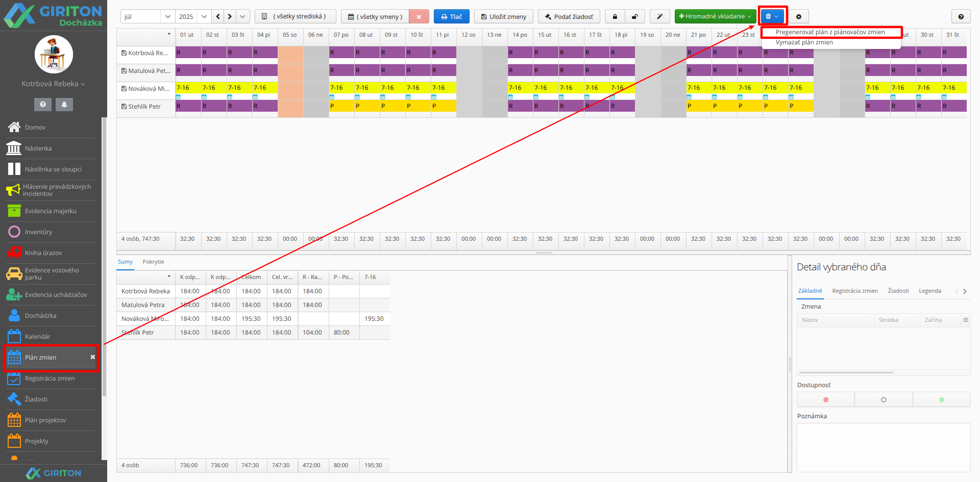Viewport: 980px width, 482px height.
Task: Select the Základné detail tab
Action: point(810,291)
